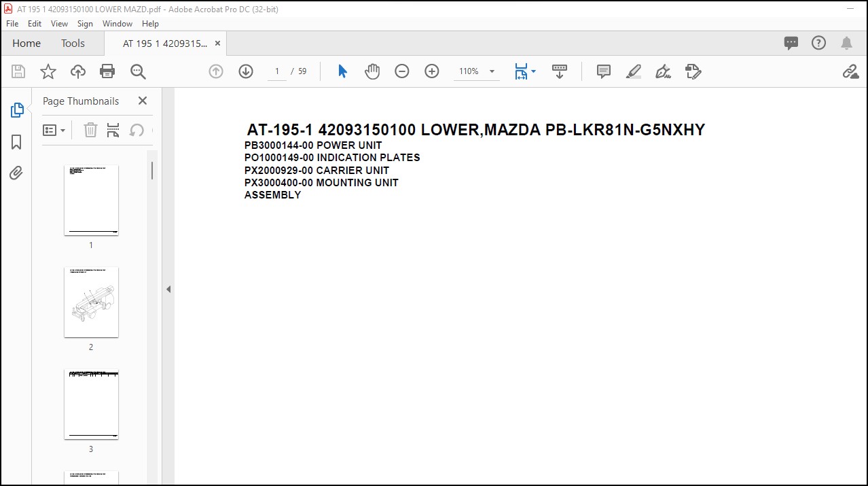Open the Sign menu
The height and width of the screenshot is (486, 868).
85,23
